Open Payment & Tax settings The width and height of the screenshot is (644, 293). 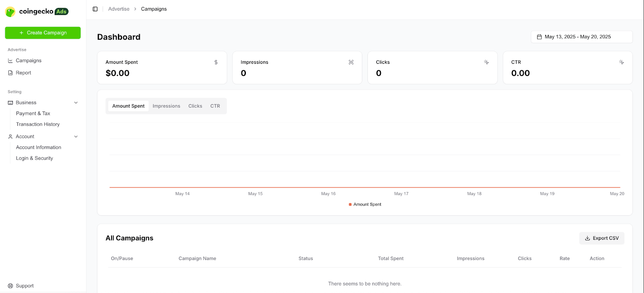(33, 114)
